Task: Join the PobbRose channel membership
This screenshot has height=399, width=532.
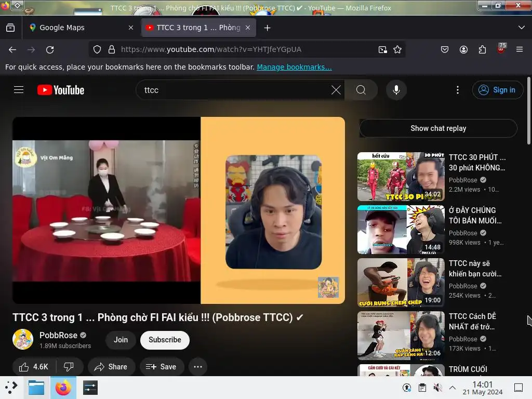Action: [121, 340]
